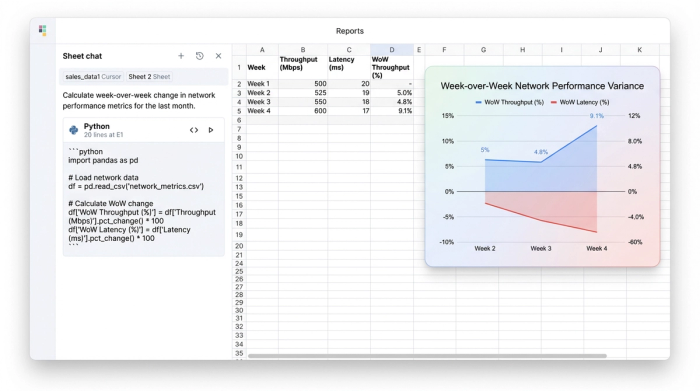
Task: Select column F header
Action: pyautogui.click(x=444, y=50)
